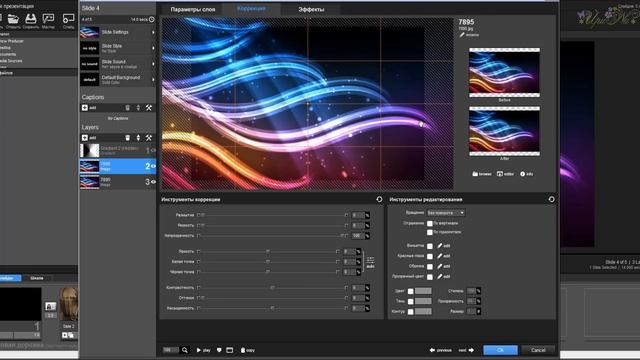
Task: Enable the Red Eye checkbox
Action: click(430, 256)
